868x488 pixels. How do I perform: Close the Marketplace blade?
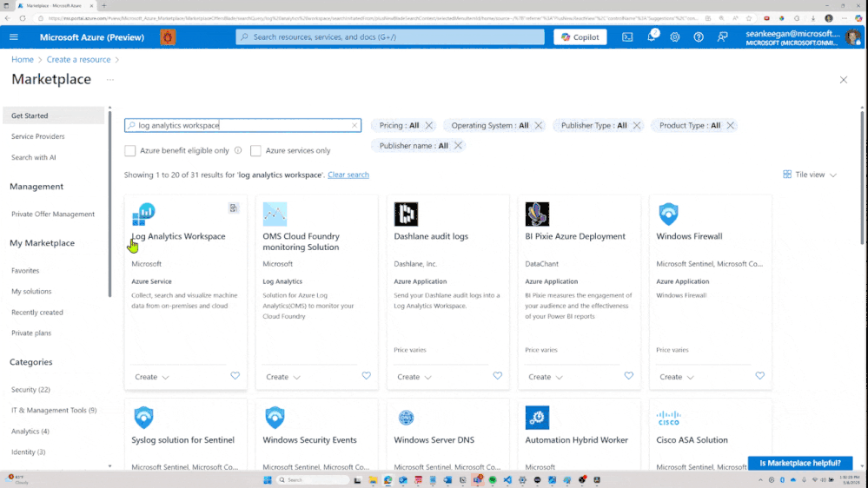(x=843, y=80)
